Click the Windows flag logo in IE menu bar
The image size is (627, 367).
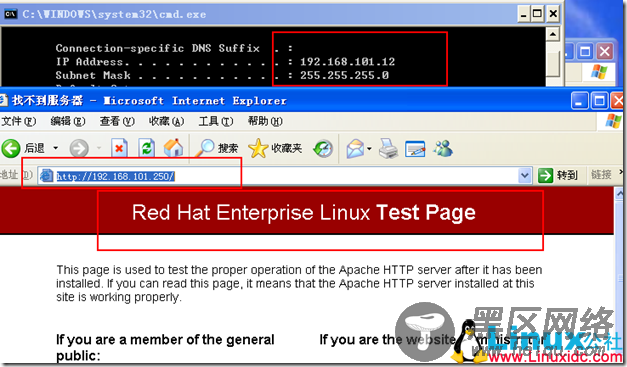613,121
